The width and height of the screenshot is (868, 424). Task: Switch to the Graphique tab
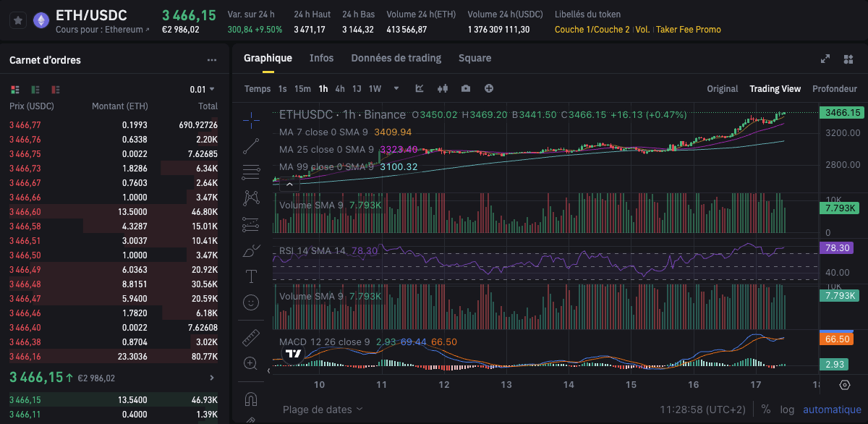pos(268,58)
